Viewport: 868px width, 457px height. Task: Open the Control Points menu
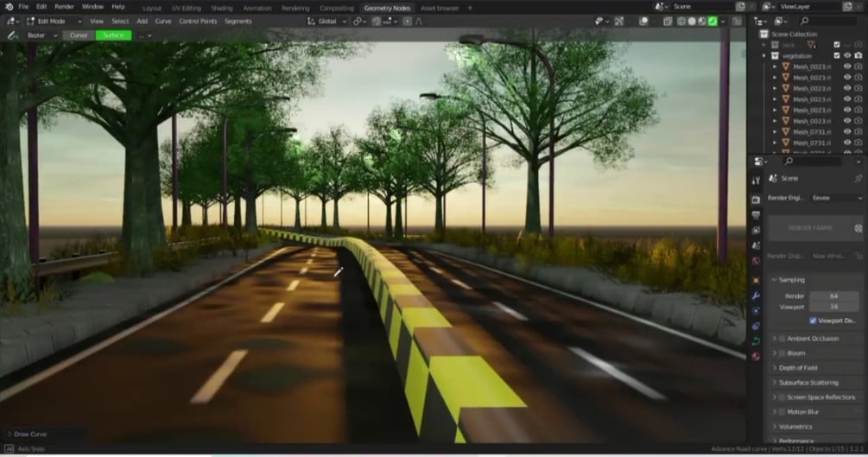pyautogui.click(x=198, y=21)
